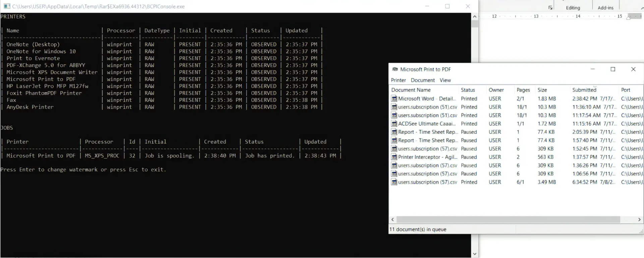Click the ACDSee Ultimate job icon
The height and width of the screenshot is (258, 644).
(394, 124)
